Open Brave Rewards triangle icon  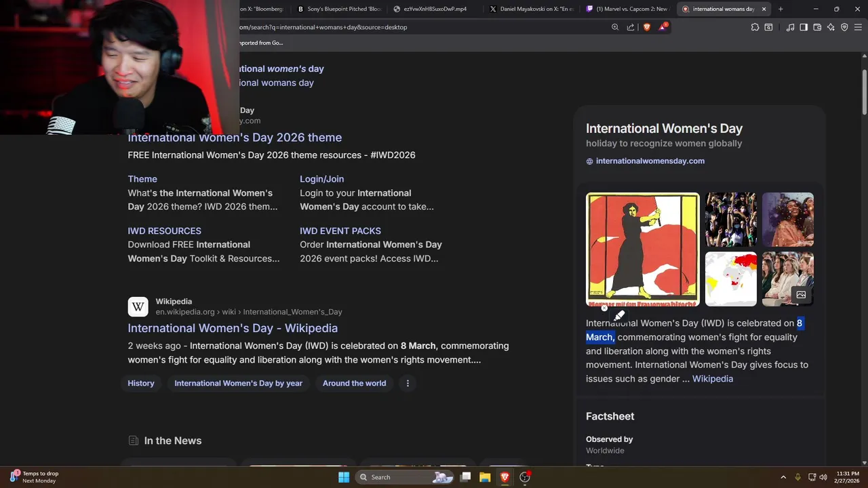663,27
